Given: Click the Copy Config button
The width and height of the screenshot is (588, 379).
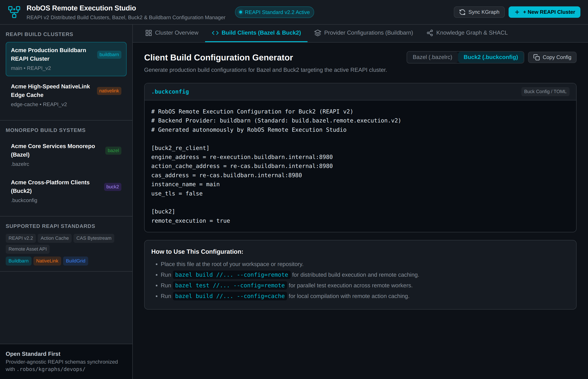Looking at the screenshot, I should [552, 57].
